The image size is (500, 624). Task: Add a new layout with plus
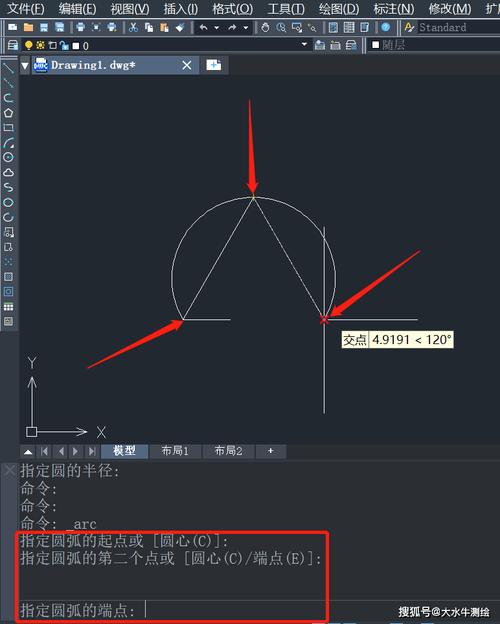[x=271, y=451]
